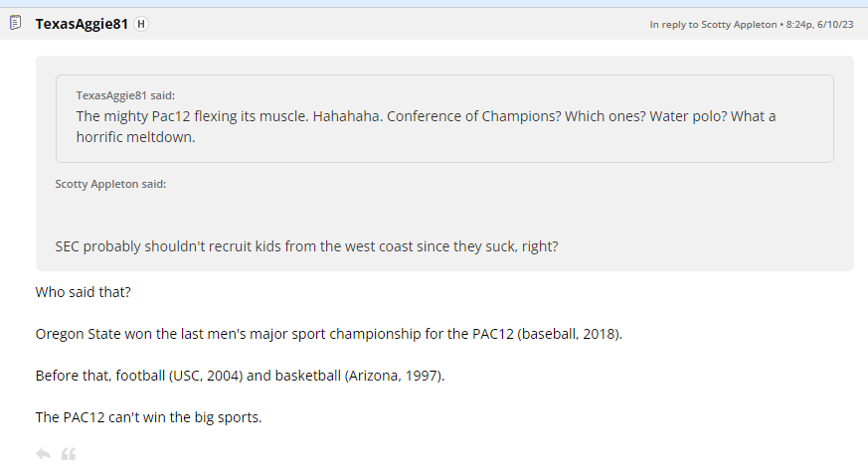Click the light blue strip above the post

coord(434,4)
